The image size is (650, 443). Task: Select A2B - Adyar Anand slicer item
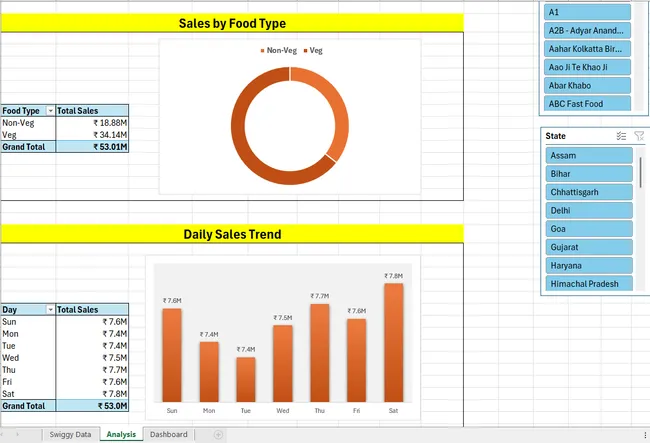[x=587, y=30]
